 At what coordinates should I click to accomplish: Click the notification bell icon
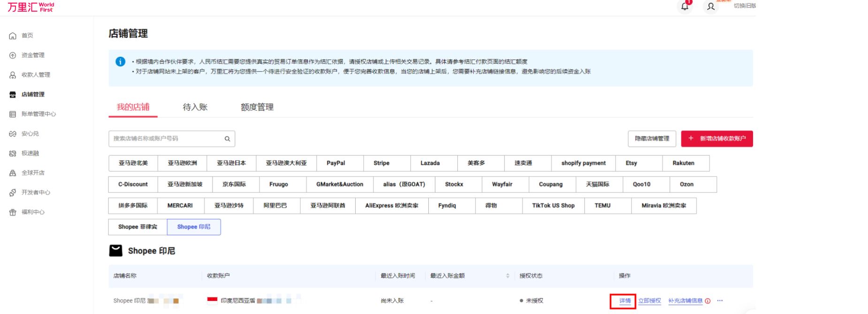pyautogui.click(x=685, y=7)
